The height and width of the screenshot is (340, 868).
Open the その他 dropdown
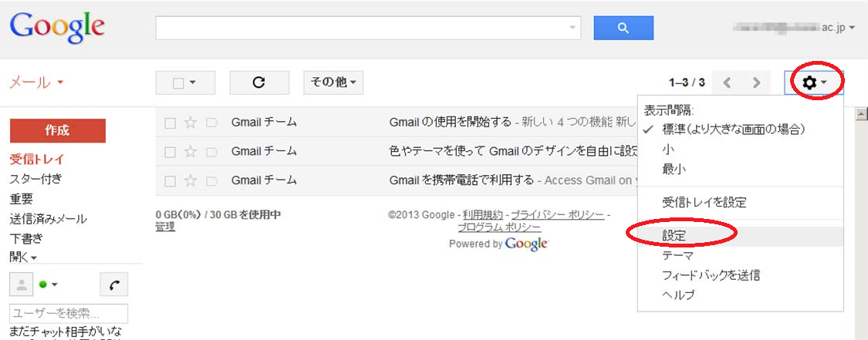click(x=333, y=82)
